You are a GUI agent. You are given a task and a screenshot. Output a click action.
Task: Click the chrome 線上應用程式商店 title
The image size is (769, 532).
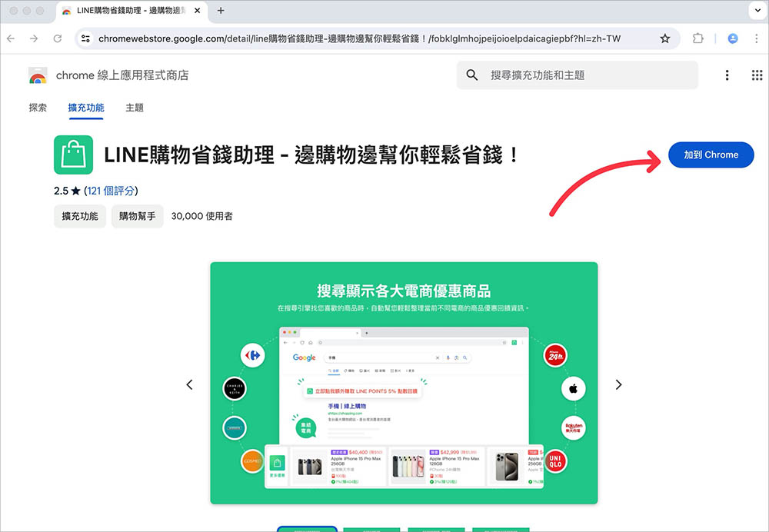coord(122,75)
